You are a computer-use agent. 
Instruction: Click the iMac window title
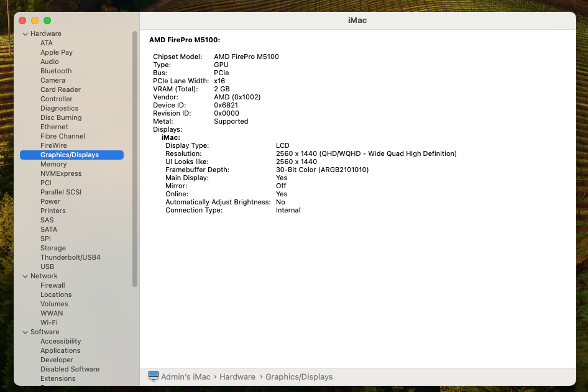(x=357, y=21)
